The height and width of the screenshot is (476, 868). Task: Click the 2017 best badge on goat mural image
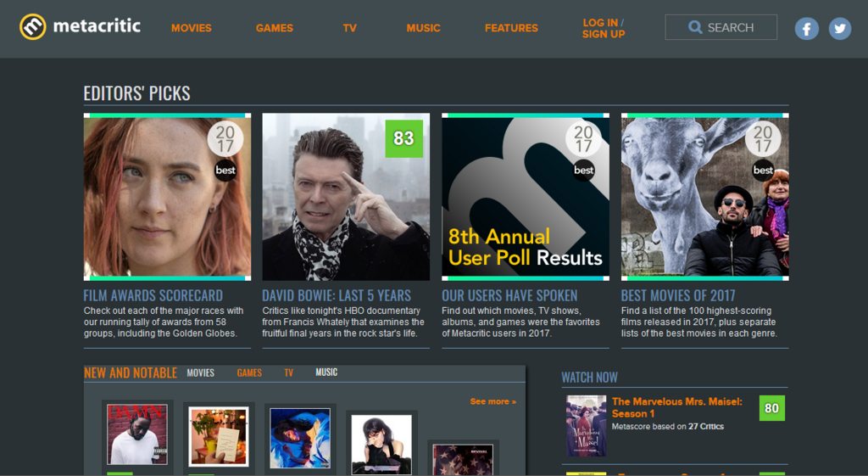[763, 151]
